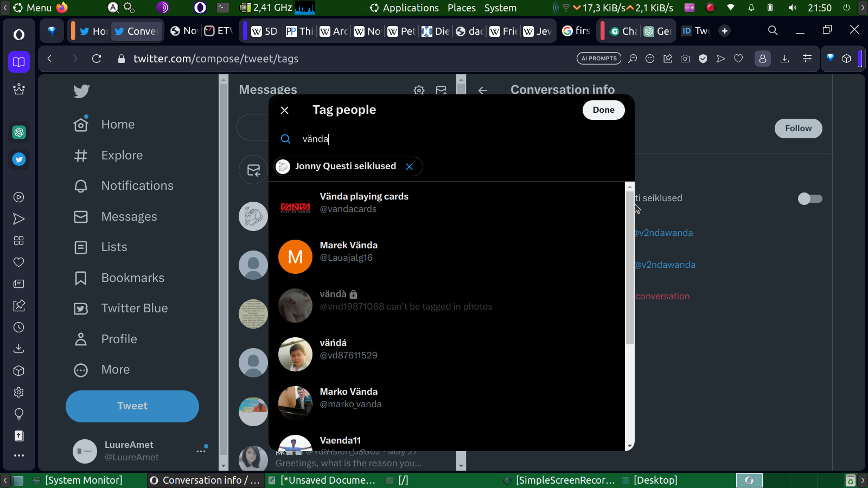Image resolution: width=868 pixels, height=488 pixels.
Task: Switch to SimpleScreenRecorder in taskbar
Action: tap(559, 480)
